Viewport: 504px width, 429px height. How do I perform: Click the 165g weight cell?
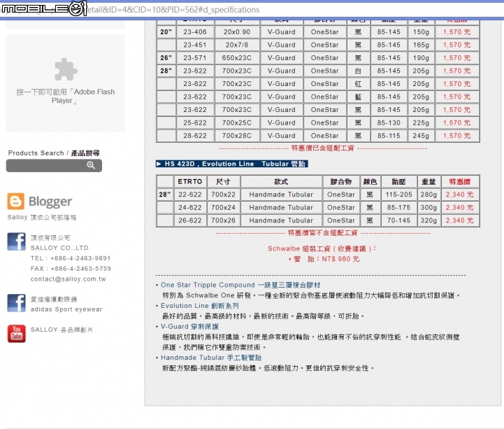pyautogui.click(x=421, y=45)
